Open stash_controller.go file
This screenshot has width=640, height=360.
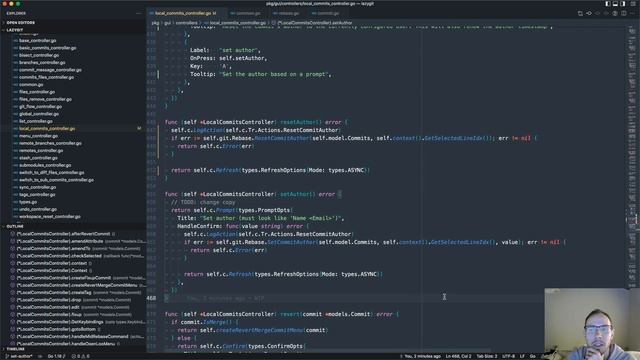coord(38,158)
